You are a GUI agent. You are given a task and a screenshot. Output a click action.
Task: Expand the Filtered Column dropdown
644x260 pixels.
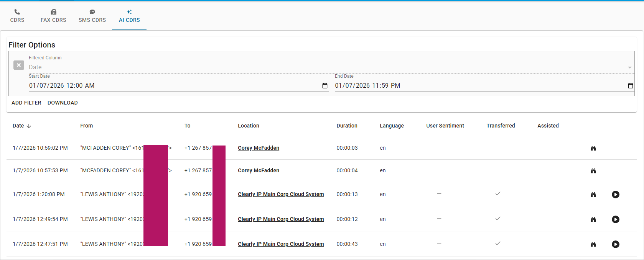point(629,67)
